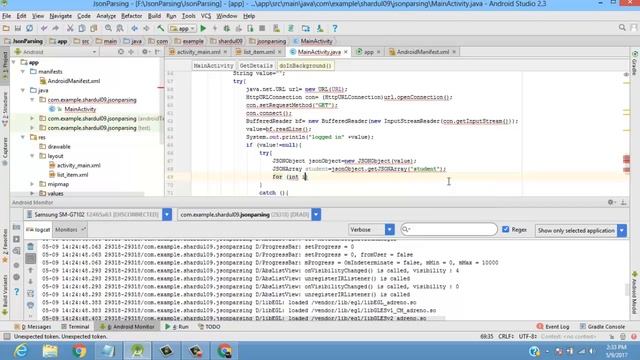The height and width of the screenshot is (360, 640).
Task: Click GetDetails breadcrumb in editor
Action: click(x=256, y=66)
